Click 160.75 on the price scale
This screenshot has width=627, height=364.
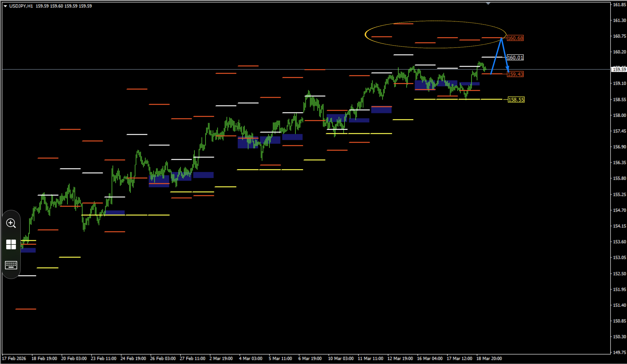click(x=619, y=36)
